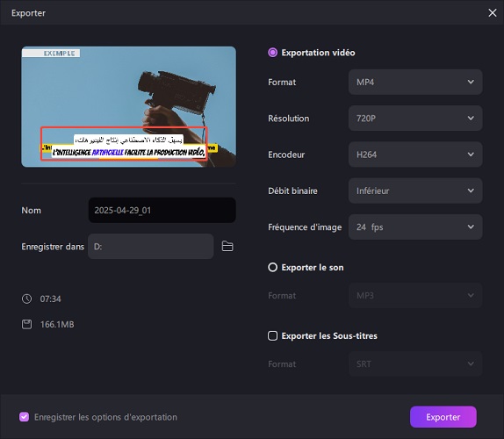Click the Enregistrer dans path field showing D:

coord(151,247)
